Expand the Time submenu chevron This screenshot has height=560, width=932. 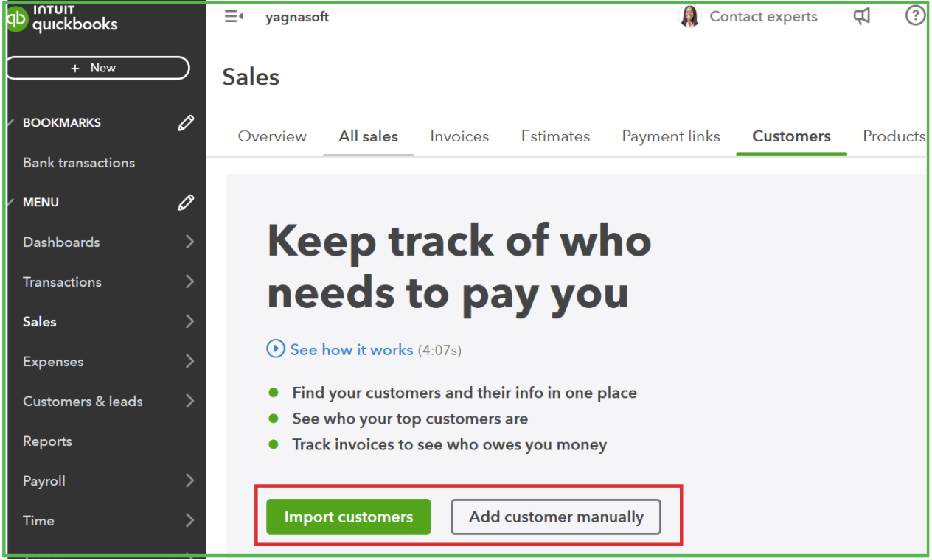[x=189, y=520]
